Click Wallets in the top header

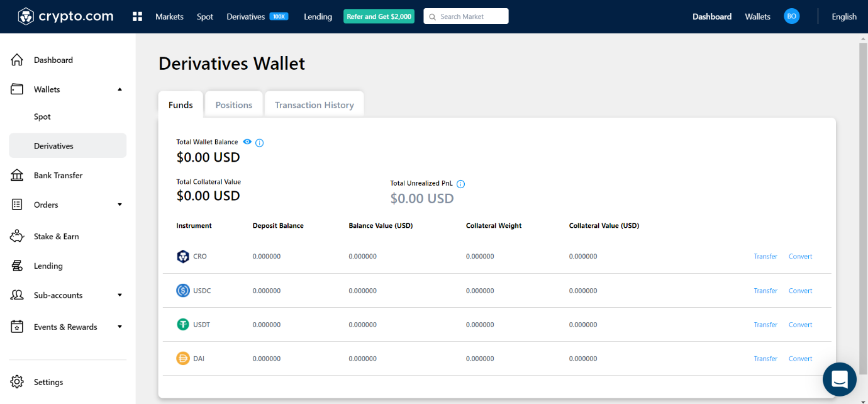[x=757, y=16]
